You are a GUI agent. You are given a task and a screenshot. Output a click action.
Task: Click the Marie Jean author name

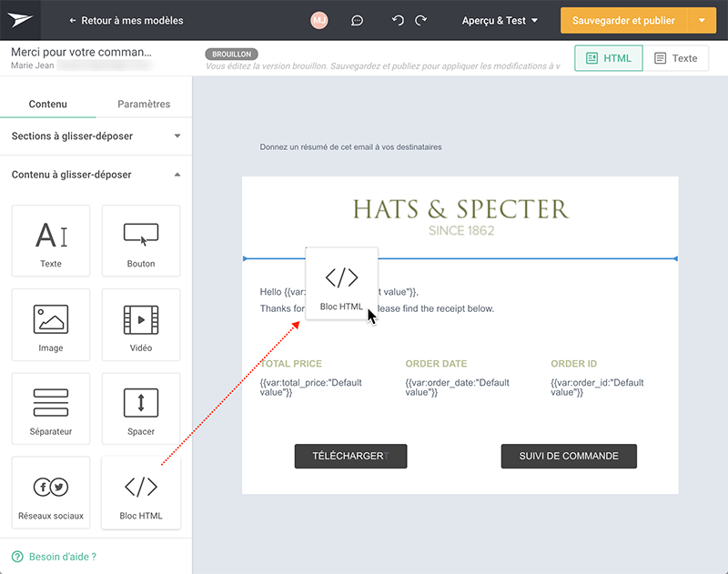point(33,65)
